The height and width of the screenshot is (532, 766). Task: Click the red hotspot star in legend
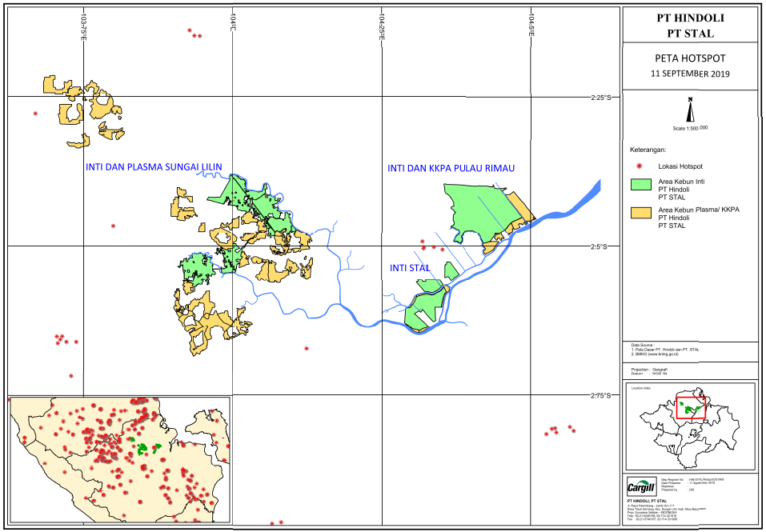pyautogui.click(x=640, y=166)
